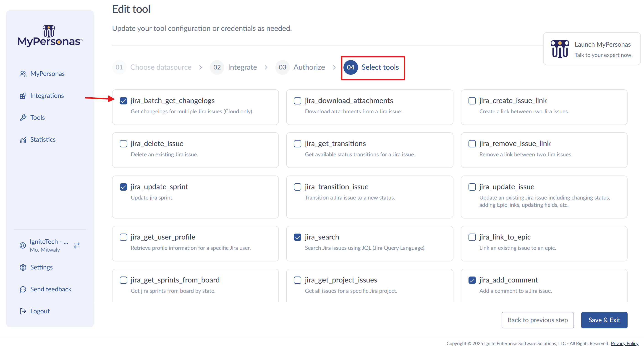Click the jira_get_transitions card title
Viewport: 644px width, 346px height.
tap(335, 144)
